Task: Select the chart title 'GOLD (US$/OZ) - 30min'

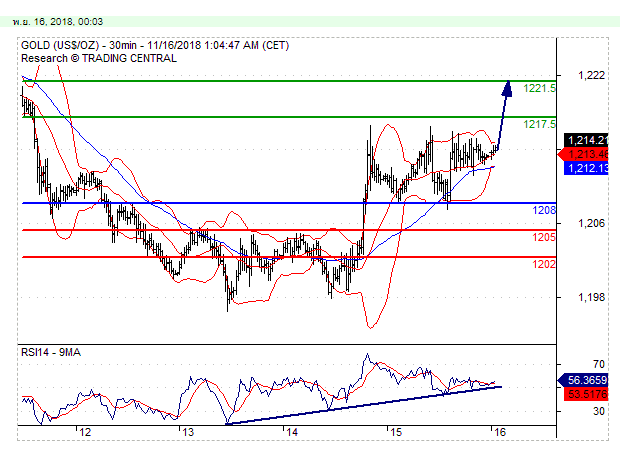Action: tap(79, 45)
